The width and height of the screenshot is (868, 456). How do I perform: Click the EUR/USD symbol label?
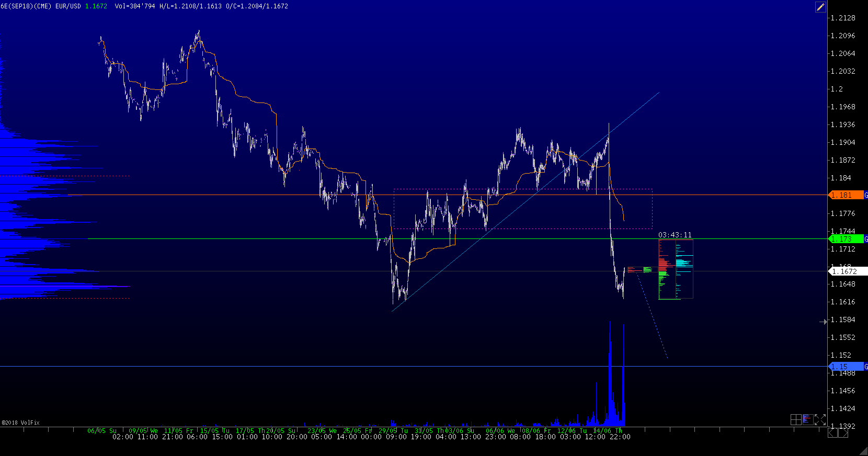(x=68, y=6)
